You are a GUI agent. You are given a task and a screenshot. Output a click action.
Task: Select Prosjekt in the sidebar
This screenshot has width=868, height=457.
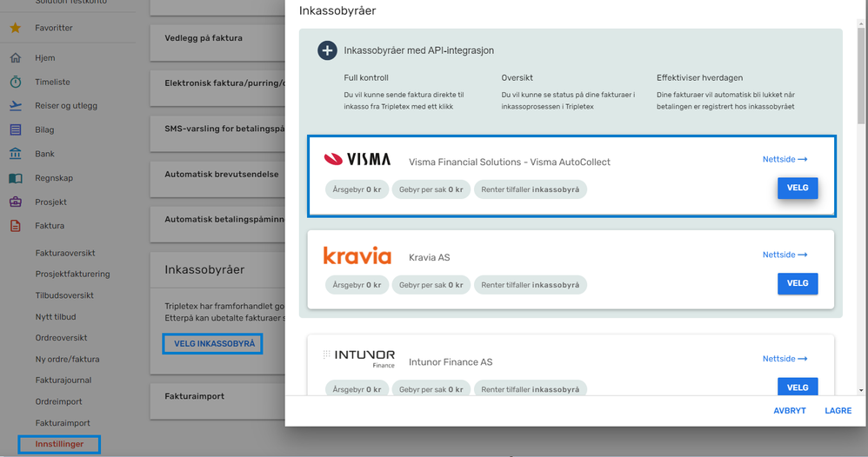[50, 202]
